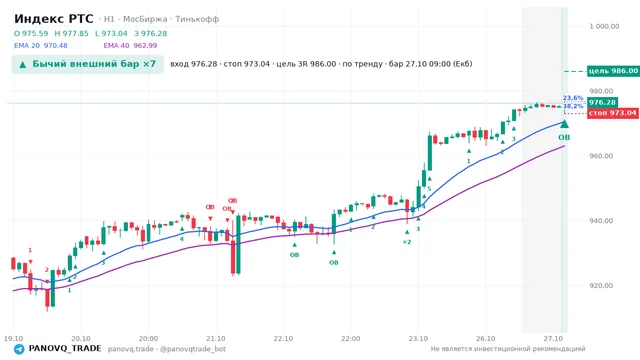
Task: Click the '920.00' price axis label
Action: pos(601,286)
